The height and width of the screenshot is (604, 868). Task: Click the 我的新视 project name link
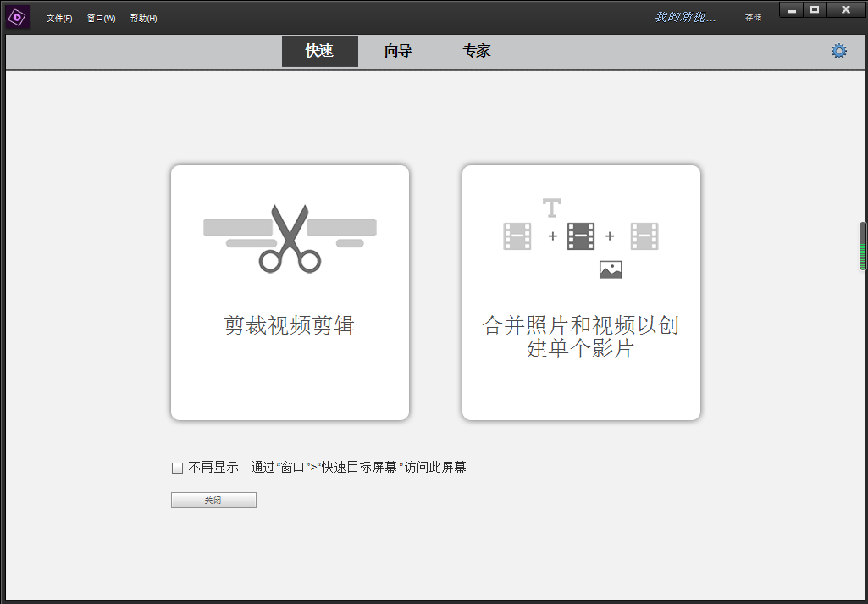point(683,16)
